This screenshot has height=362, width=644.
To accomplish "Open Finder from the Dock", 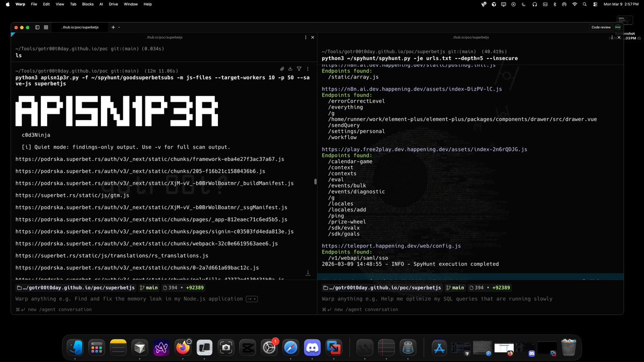I will (75, 348).
